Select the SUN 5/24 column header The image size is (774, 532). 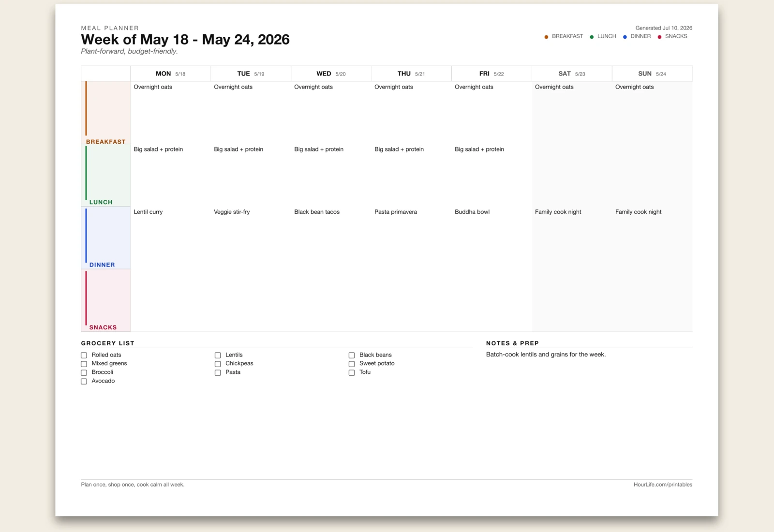coord(652,74)
